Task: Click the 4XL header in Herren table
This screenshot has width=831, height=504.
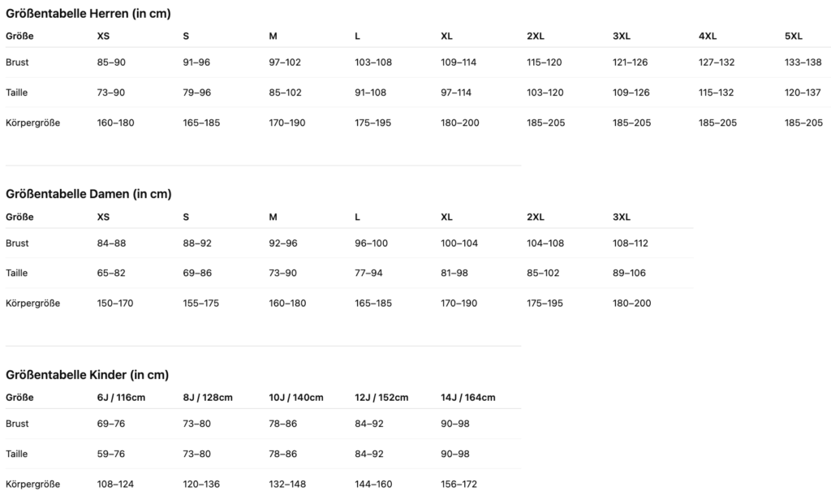Action: pyautogui.click(x=708, y=36)
